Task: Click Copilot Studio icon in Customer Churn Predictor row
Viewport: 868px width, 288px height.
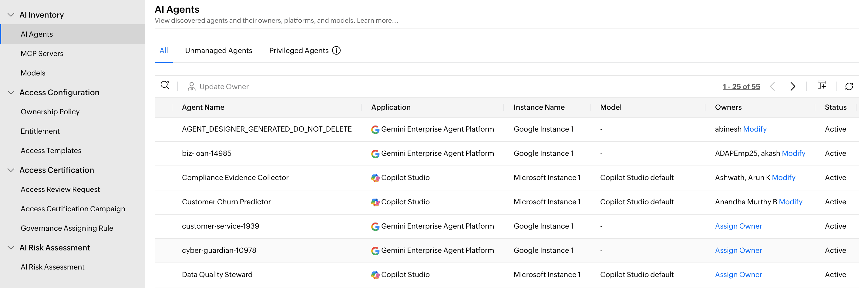Action: pos(375,203)
